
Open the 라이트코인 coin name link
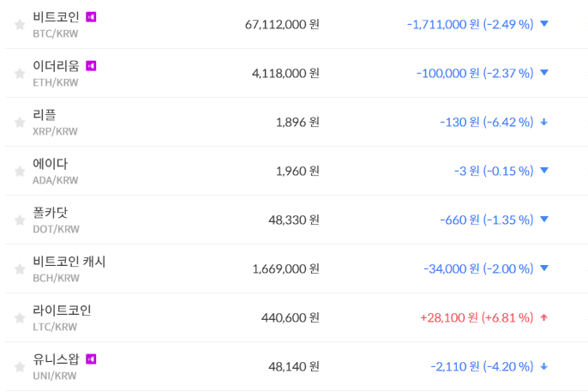(x=62, y=310)
